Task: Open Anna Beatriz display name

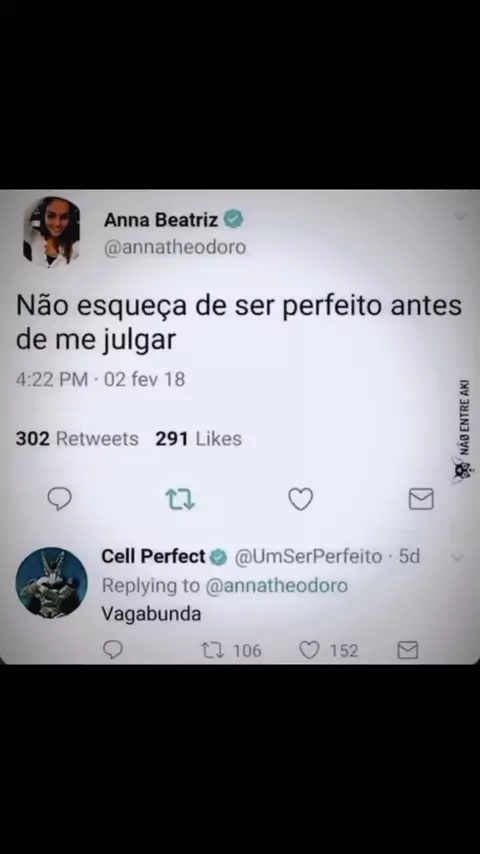Action: [x=161, y=220]
